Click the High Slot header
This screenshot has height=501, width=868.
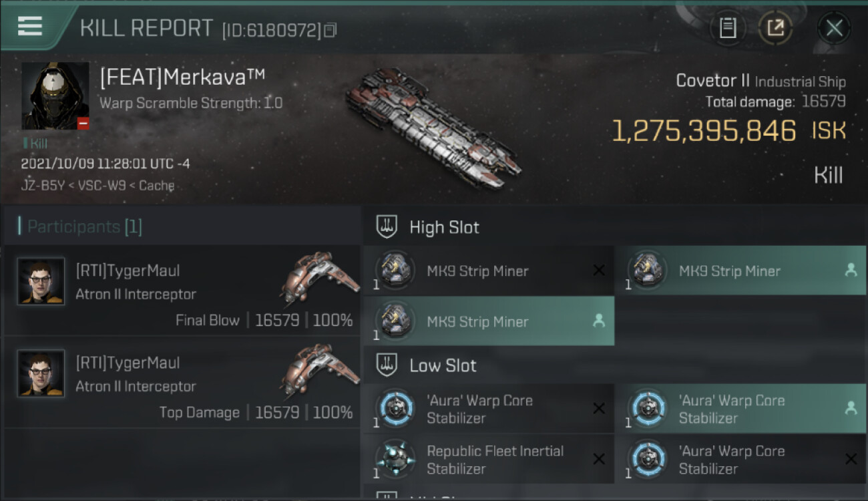[444, 227]
